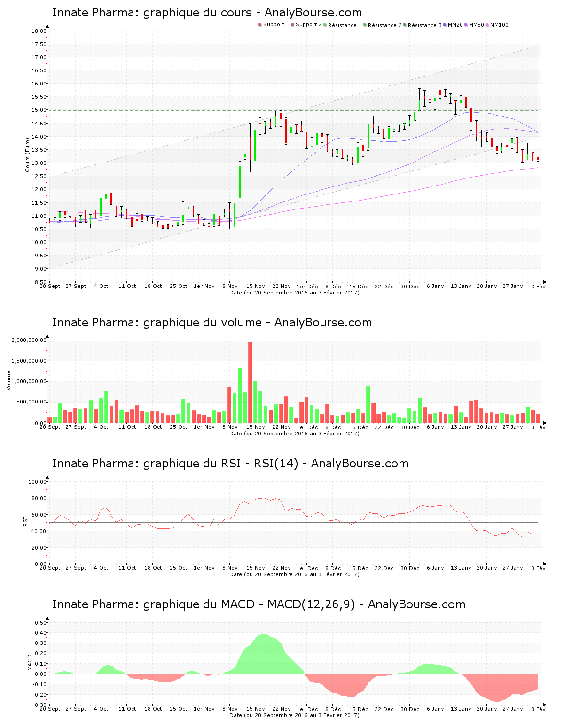Screen dimensions: 564x728
Task: Click the '0.50' MACD axis value
Action: [41, 623]
